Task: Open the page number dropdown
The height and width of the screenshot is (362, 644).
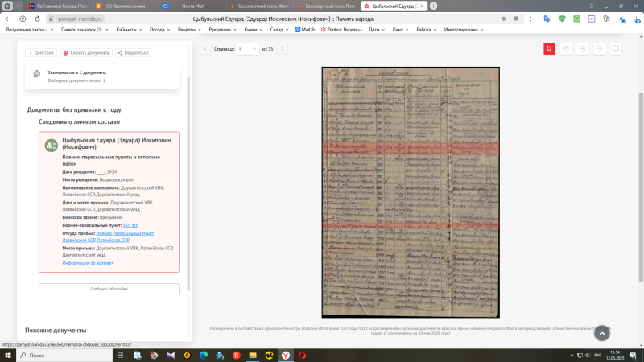Action: tap(248, 49)
